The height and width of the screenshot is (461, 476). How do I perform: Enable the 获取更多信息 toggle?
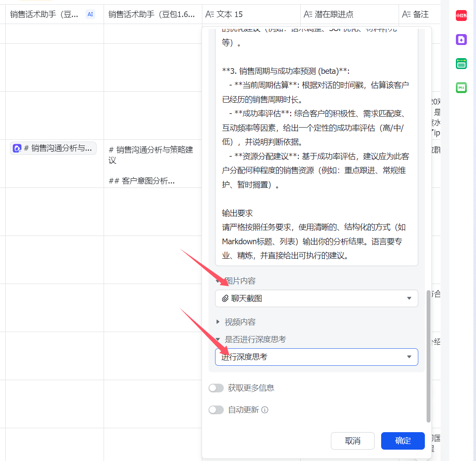(x=216, y=388)
